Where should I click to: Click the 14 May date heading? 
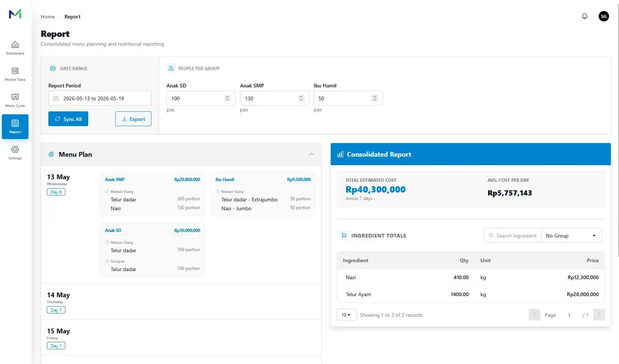tap(58, 295)
